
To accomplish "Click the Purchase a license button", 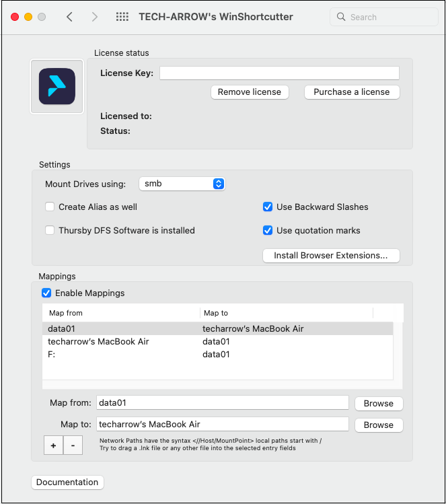I will (x=352, y=92).
